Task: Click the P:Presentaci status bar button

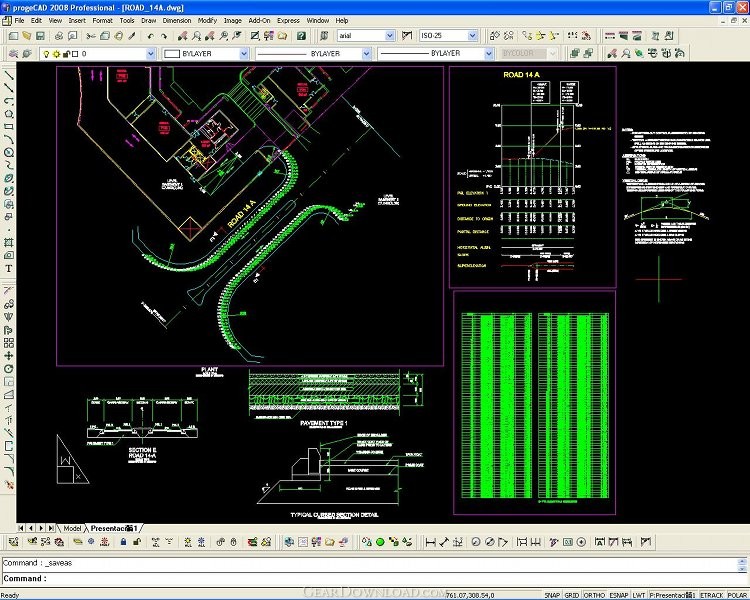Action: 673,595
